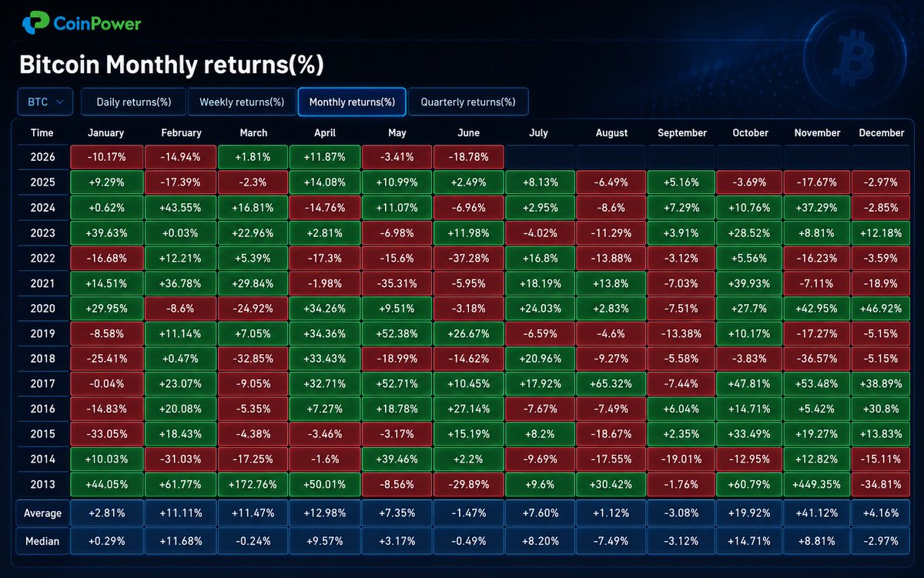Click the +14.71% October median cell
Image resolution: width=924 pixels, height=578 pixels.
(x=751, y=540)
